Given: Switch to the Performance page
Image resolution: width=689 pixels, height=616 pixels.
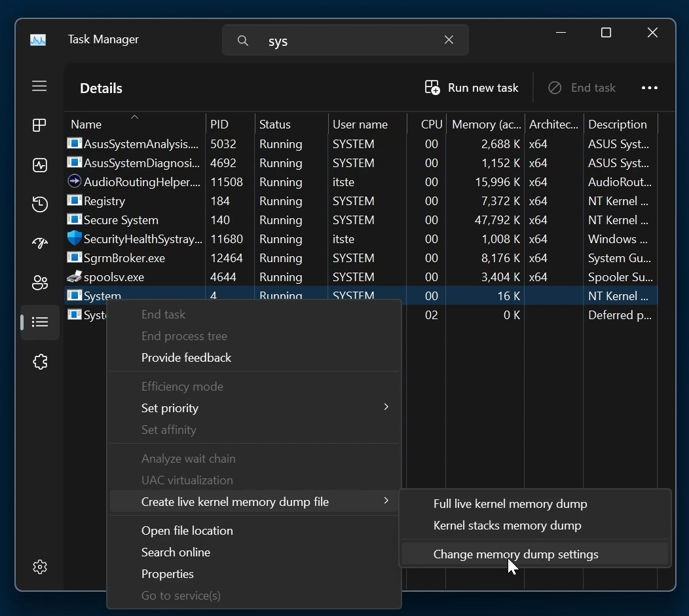Looking at the screenshot, I should pos(39,165).
